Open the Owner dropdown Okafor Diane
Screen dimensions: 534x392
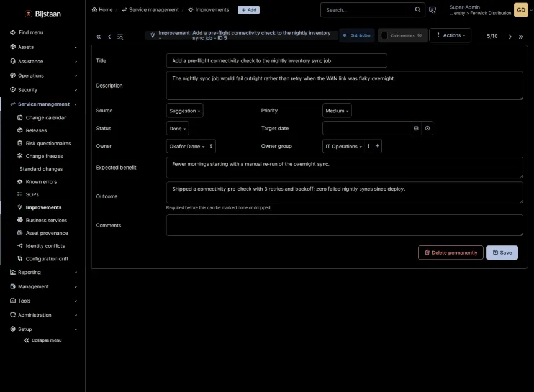[187, 146]
